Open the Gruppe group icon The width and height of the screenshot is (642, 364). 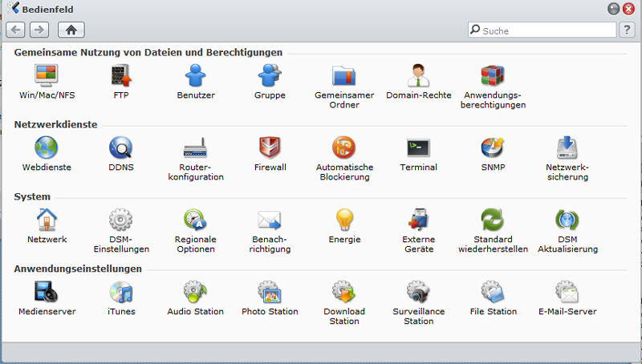[270, 75]
